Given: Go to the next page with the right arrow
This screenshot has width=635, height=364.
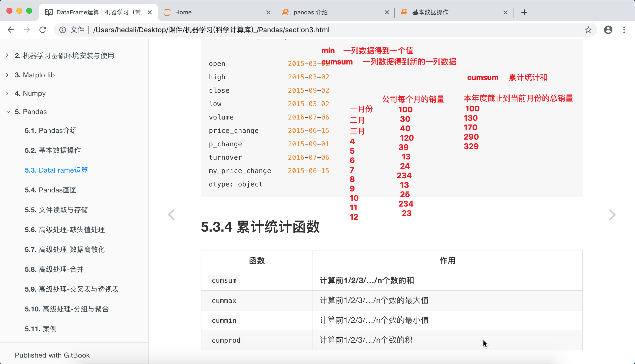Looking at the screenshot, I should (612, 215).
